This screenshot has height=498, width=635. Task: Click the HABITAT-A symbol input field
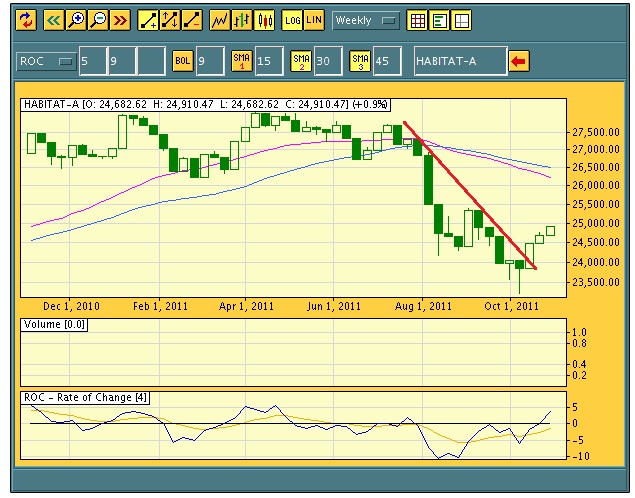460,62
